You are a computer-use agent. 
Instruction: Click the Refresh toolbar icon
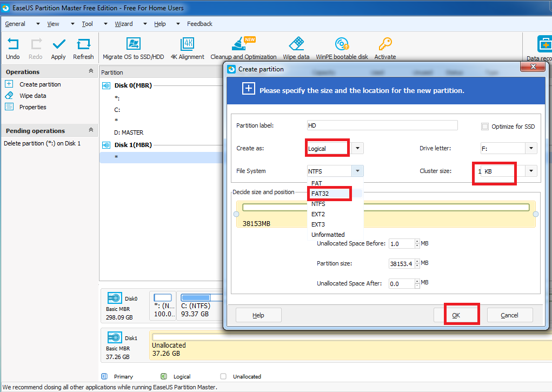click(83, 44)
